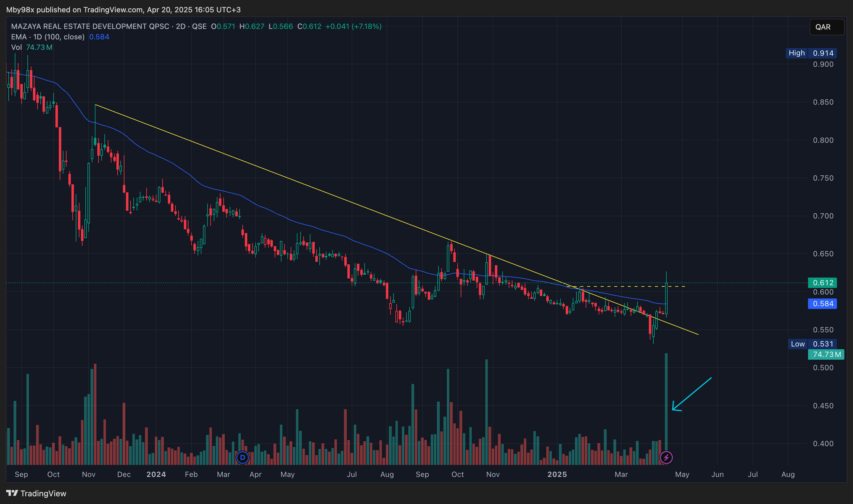This screenshot has width=853, height=504.
Task: Click the EMA value 0.584 blue axis label
Action: [822, 304]
